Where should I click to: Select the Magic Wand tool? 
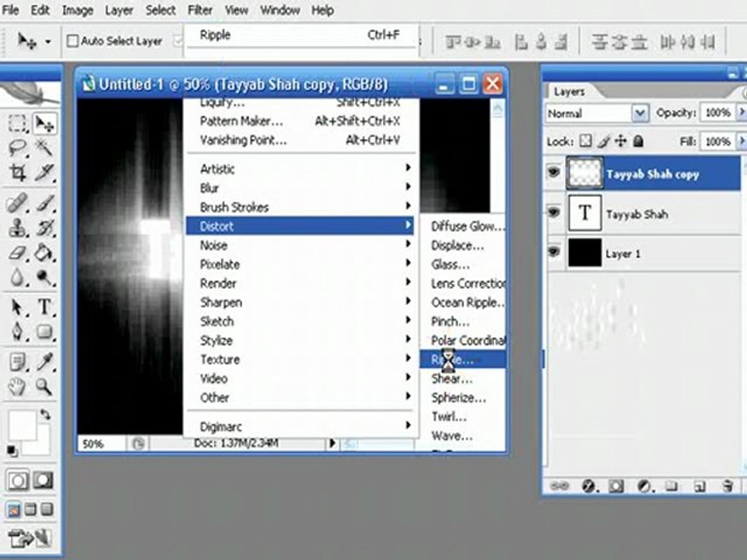coord(44,148)
